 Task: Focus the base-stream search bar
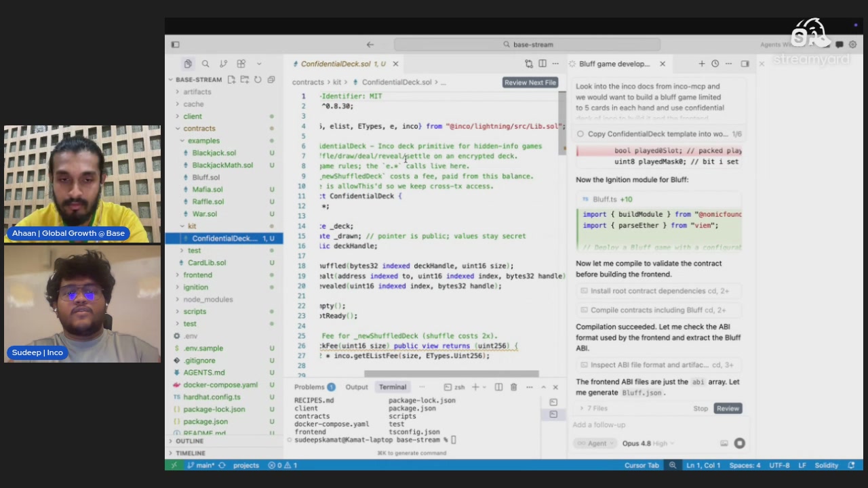coord(527,45)
